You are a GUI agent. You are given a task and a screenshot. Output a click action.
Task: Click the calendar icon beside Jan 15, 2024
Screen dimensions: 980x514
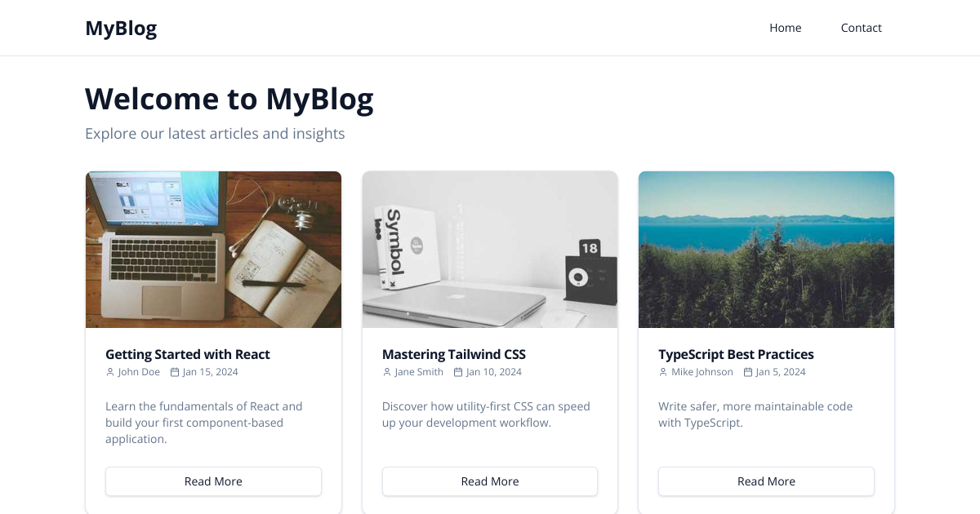click(x=175, y=372)
